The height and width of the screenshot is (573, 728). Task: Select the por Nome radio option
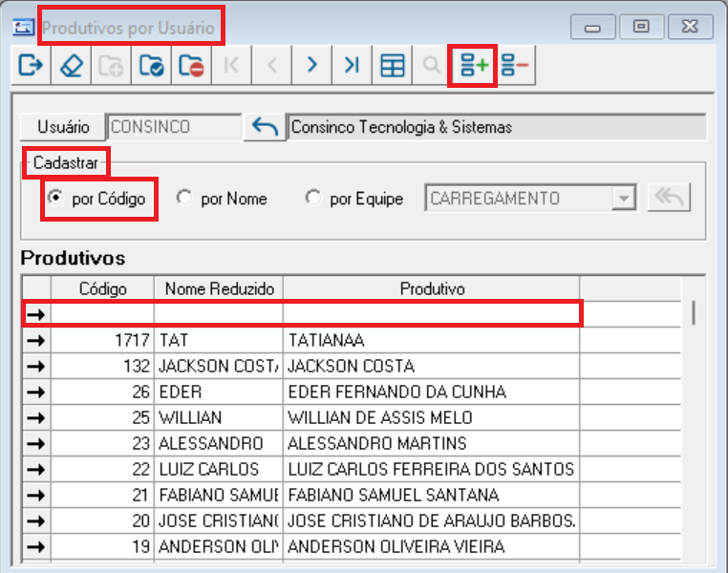(x=183, y=198)
